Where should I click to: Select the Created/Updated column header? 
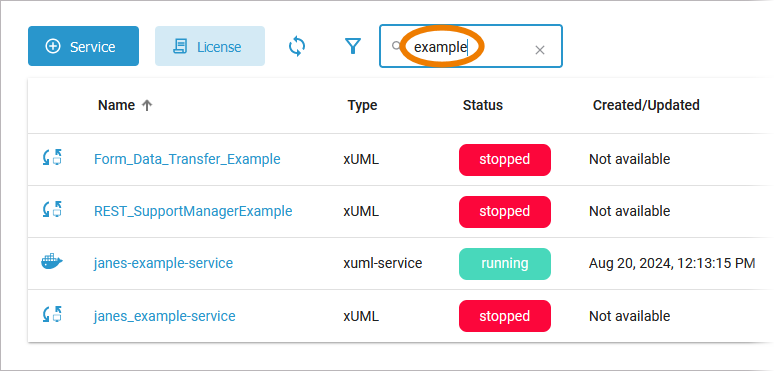646,105
